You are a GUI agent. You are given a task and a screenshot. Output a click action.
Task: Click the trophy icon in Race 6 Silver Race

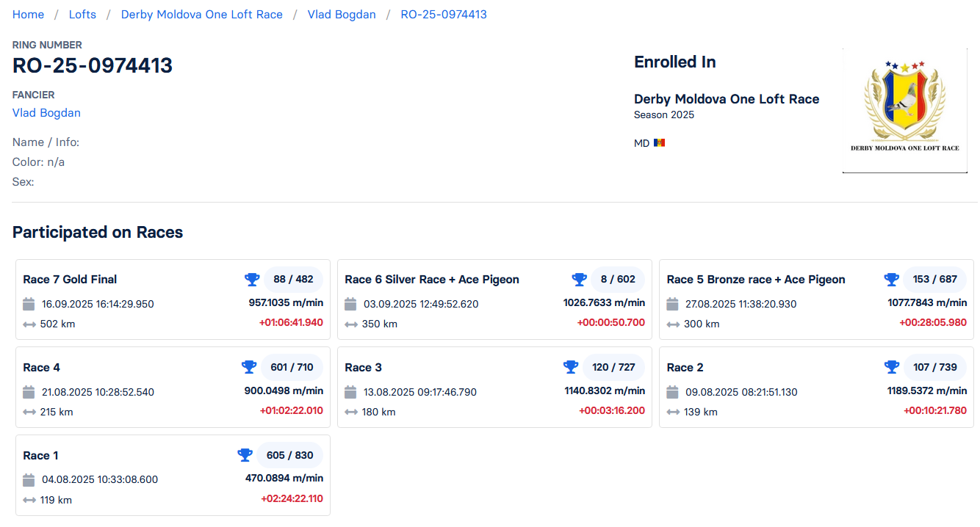coord(580,279)
